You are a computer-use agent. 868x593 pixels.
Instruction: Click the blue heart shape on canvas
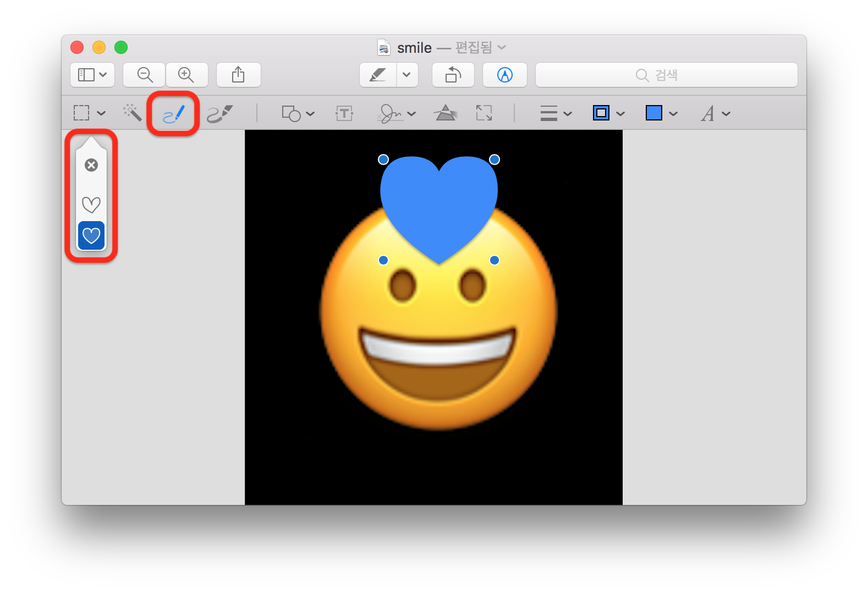pyautogui.click(x=439, y=209)
